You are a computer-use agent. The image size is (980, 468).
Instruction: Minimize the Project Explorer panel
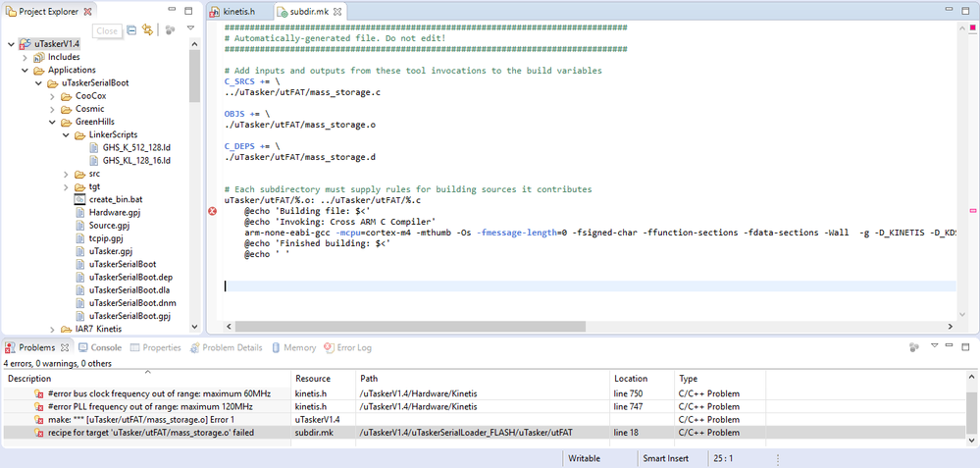(172, 11)
